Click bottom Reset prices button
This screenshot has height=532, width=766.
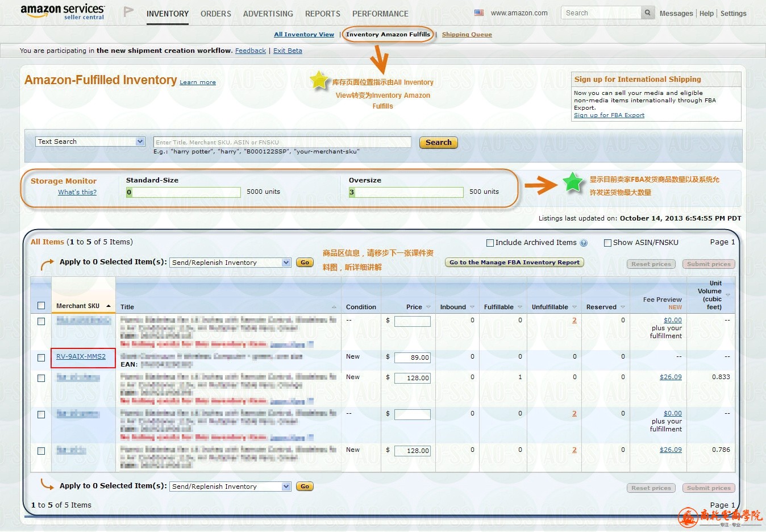point(651,488)
